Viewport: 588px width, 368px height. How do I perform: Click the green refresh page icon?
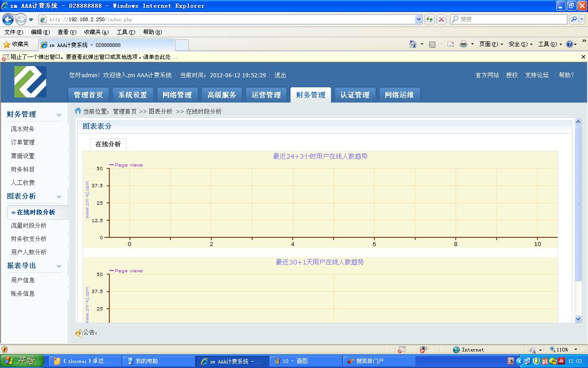pos(430,19)
